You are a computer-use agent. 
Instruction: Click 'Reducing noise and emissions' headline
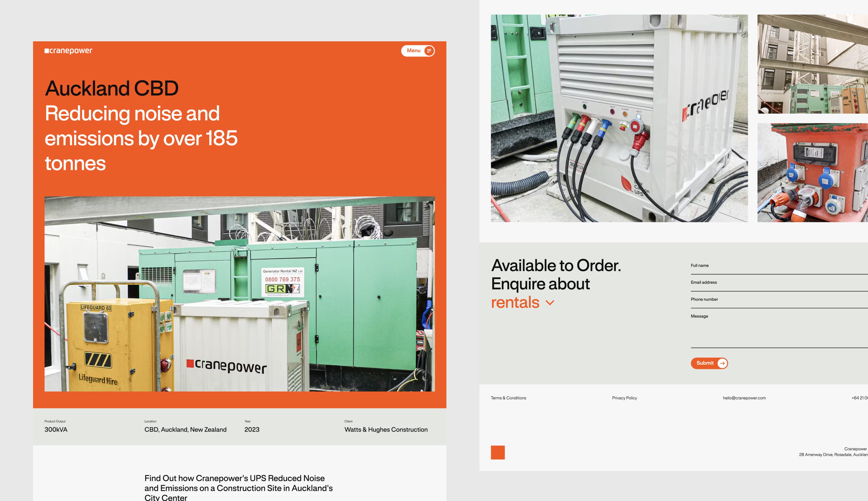[x=141, y=138]
